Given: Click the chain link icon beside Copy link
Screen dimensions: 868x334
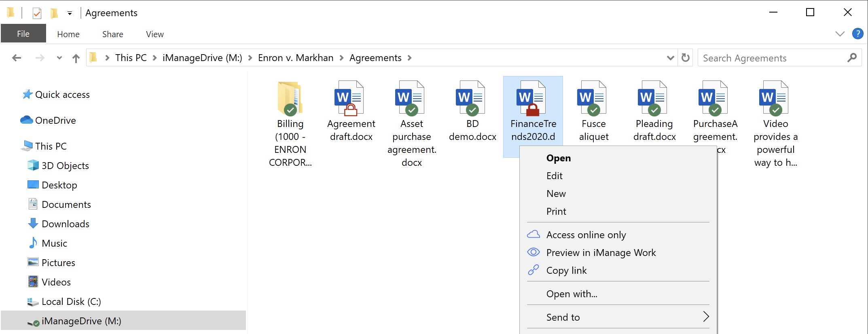Looking at the screenshot, I should [x=534, y=270].
